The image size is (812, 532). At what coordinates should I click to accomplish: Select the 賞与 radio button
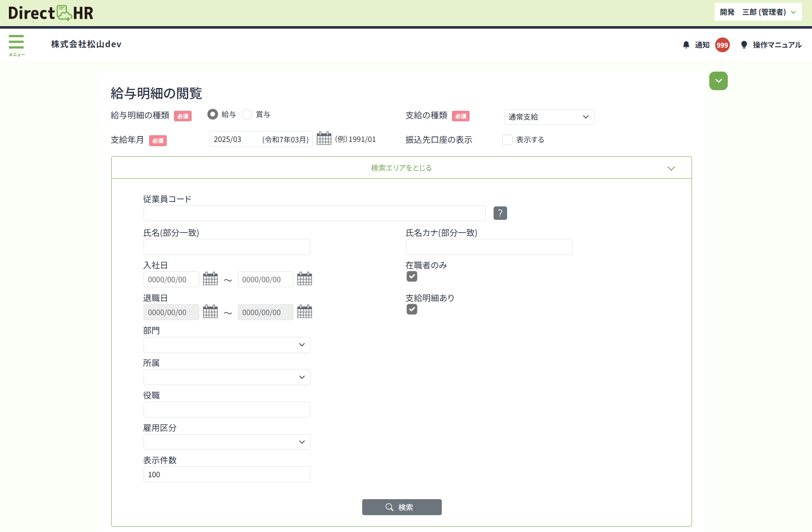[x=247, y=114]
